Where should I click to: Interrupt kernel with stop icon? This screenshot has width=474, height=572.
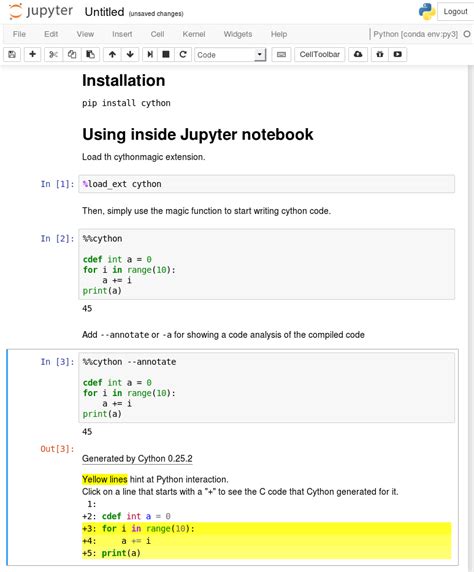point(166,54)
